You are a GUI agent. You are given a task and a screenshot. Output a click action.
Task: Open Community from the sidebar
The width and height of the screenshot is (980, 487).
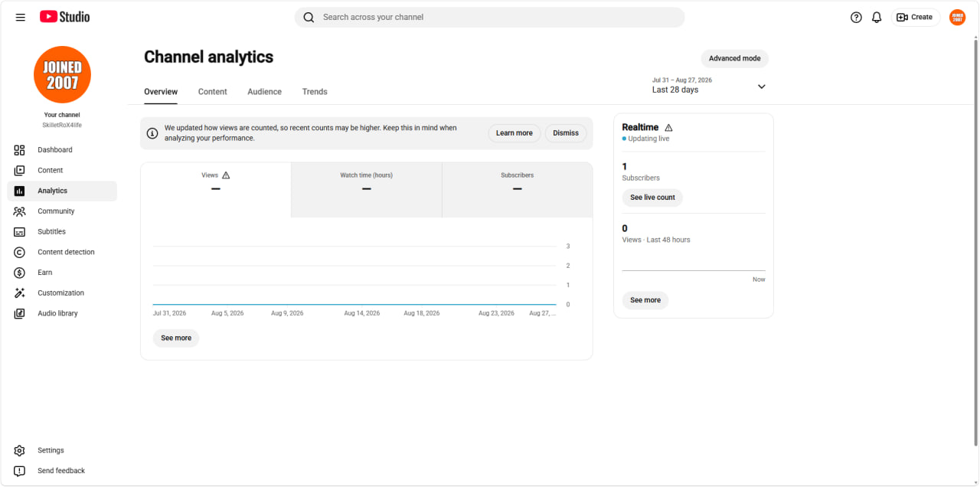pos(63,211)
